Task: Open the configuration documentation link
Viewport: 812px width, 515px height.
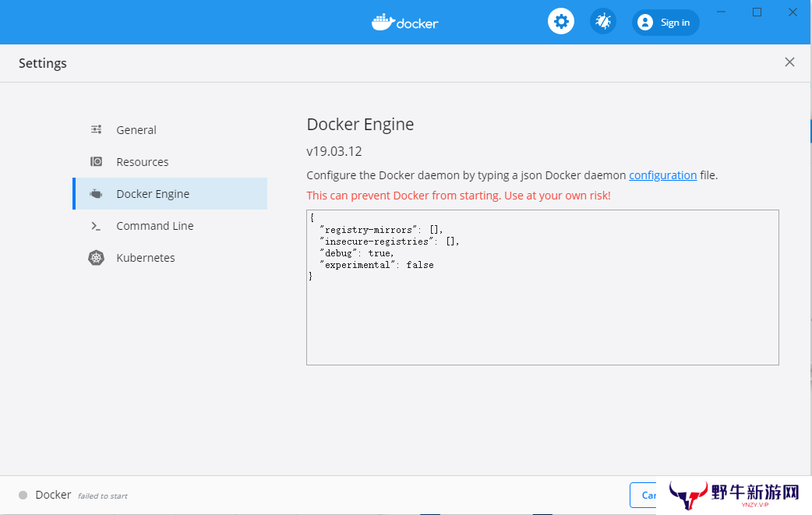Action: pyautogui.click(x=663, y=175)
